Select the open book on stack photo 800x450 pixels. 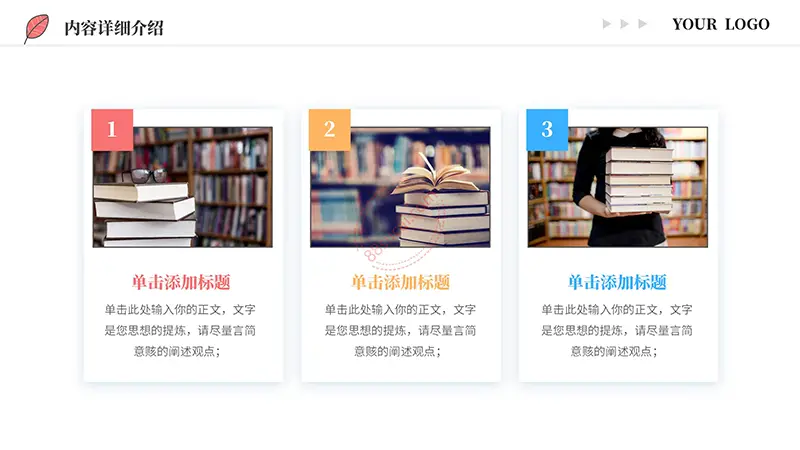click(x=401, y=187)
